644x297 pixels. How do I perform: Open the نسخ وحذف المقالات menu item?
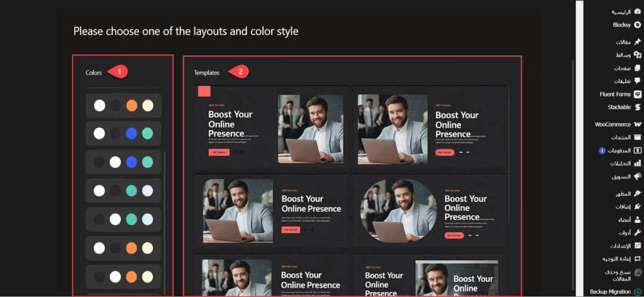pos(622,276)
